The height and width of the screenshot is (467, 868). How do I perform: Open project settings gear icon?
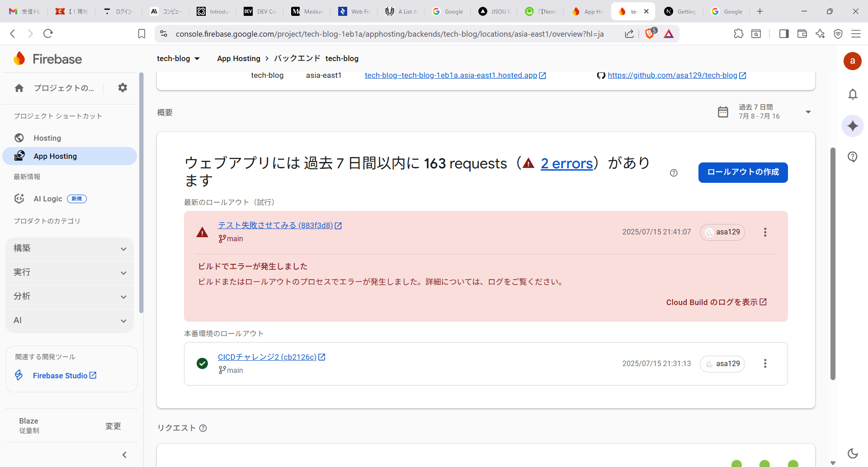coord(123,88)
